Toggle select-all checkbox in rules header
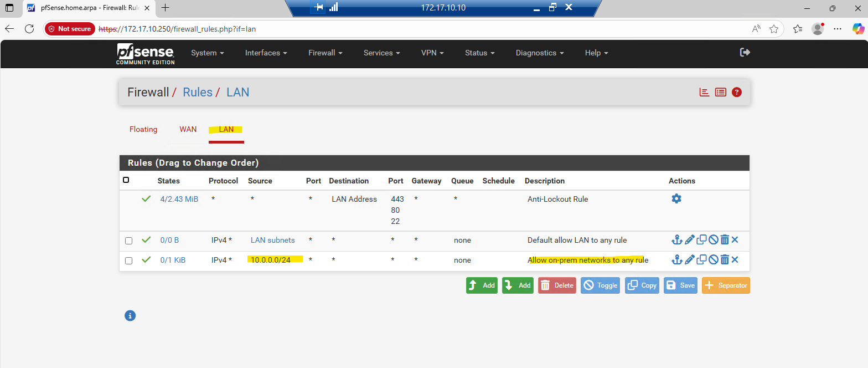 pos(126,180)
